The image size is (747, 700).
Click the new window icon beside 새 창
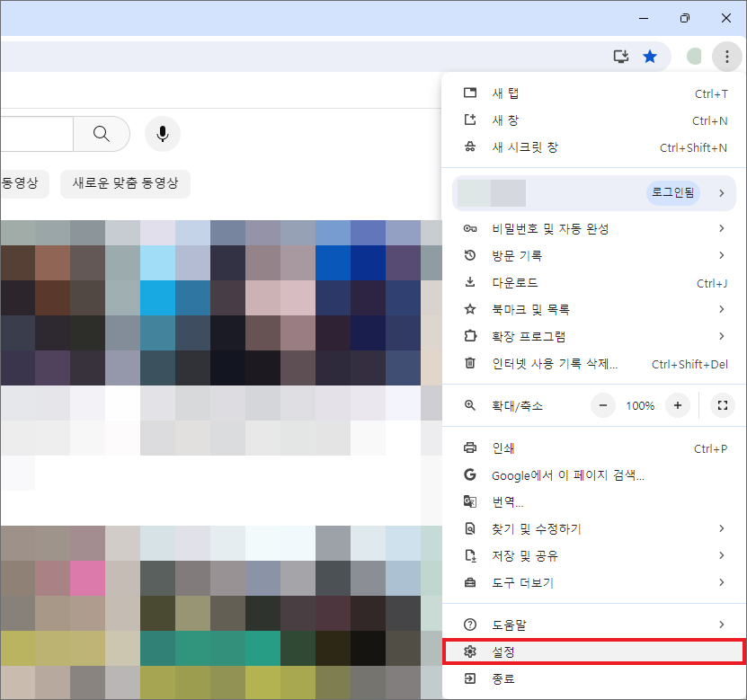470,120
